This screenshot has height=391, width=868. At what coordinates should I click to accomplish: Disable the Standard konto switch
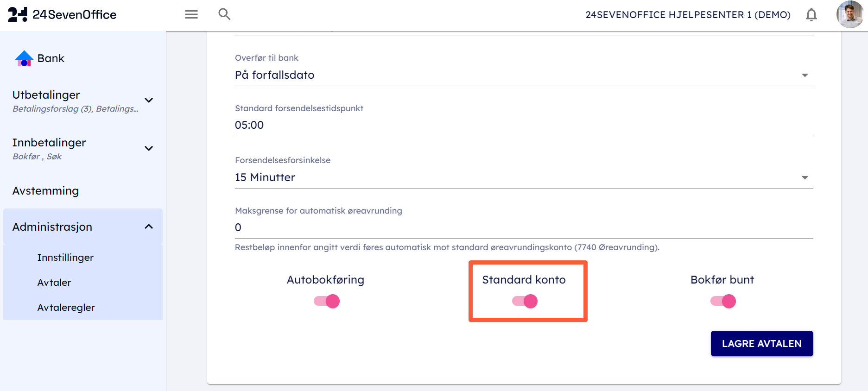525,301
